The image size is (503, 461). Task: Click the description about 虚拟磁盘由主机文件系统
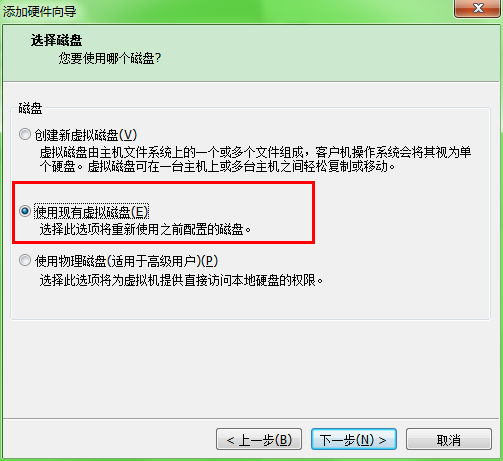pyautogui.click(x=255, y=159)
